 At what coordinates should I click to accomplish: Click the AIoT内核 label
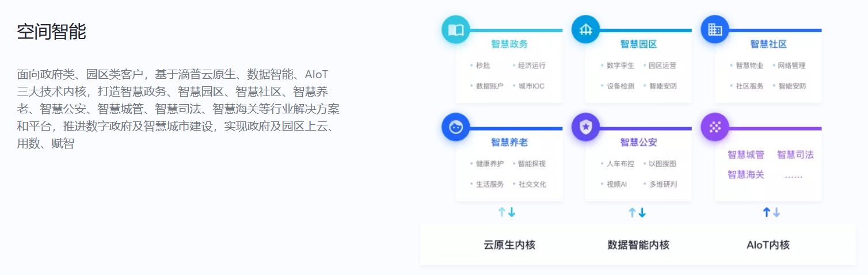coord(768,245)
